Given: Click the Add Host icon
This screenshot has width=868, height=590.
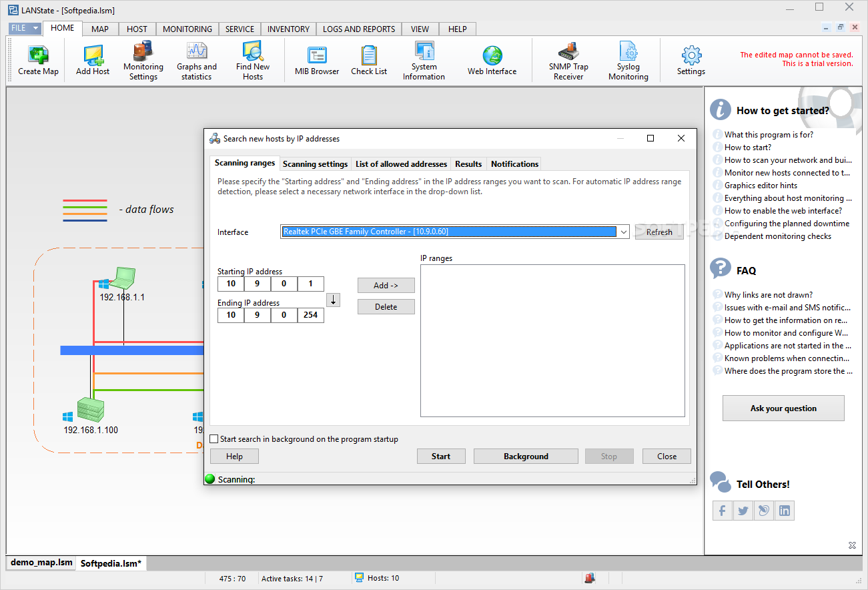Looking at the screenshot, I should click(x=93, y=54).
